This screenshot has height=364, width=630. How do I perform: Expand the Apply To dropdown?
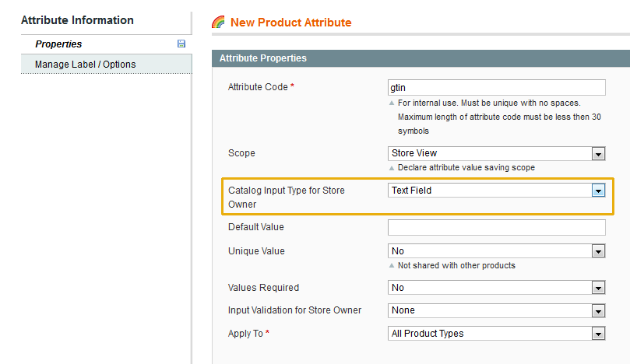pos(496,334)
